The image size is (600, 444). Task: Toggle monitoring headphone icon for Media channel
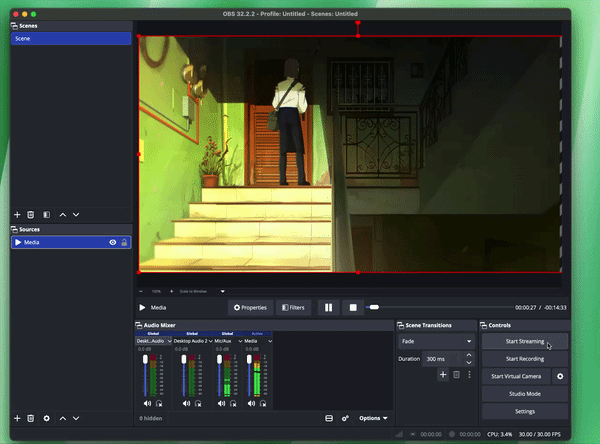263,403
